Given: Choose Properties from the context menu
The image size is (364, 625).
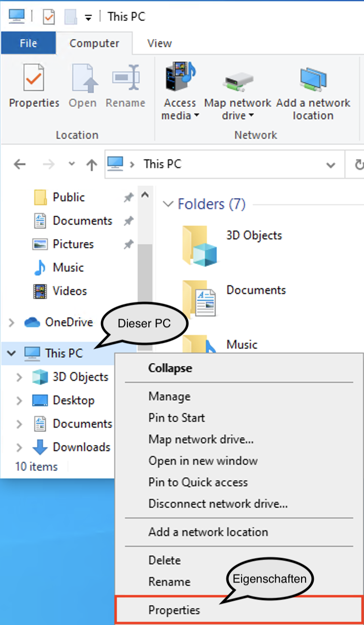Looking at the screenshot, I should click(x=174, y=610).
